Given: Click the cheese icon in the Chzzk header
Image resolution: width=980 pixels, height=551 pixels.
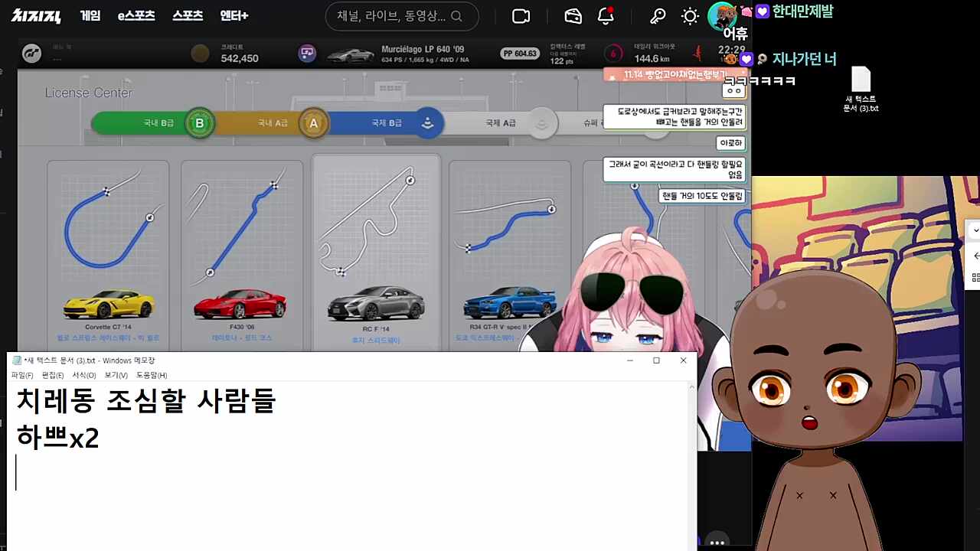Looking at the screenshot, I should tap(572, 15).
